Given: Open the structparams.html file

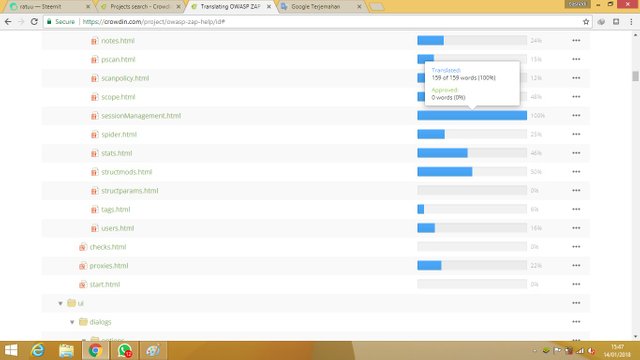Looking at the screenshot, I should [x=129, y=191].
